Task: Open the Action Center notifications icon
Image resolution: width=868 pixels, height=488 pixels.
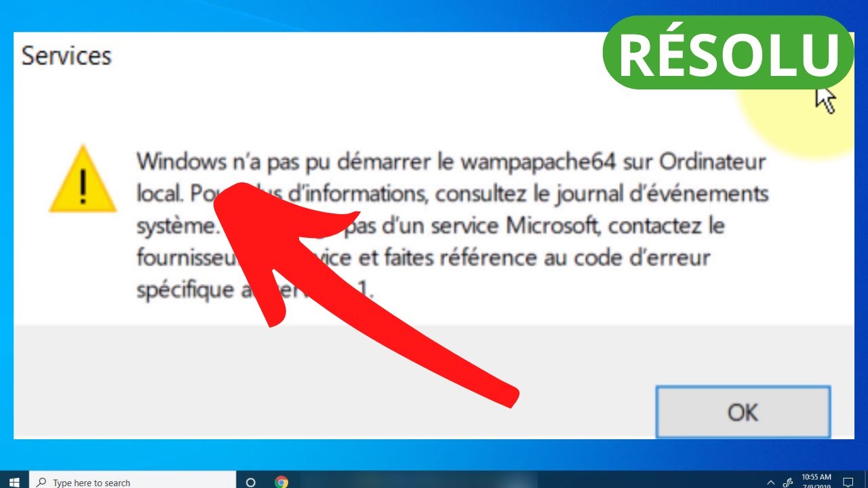Action: pyautogui.click(x=848, y=482)
